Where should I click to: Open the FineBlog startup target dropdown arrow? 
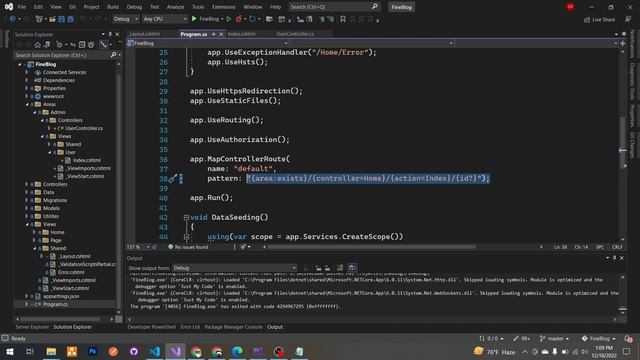coord(222,19)
